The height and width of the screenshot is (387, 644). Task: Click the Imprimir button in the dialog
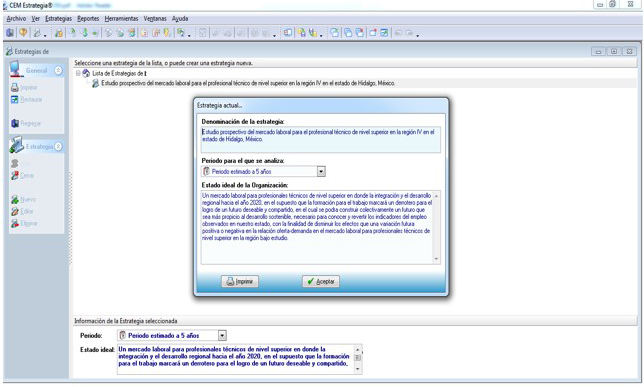point(240,281)
